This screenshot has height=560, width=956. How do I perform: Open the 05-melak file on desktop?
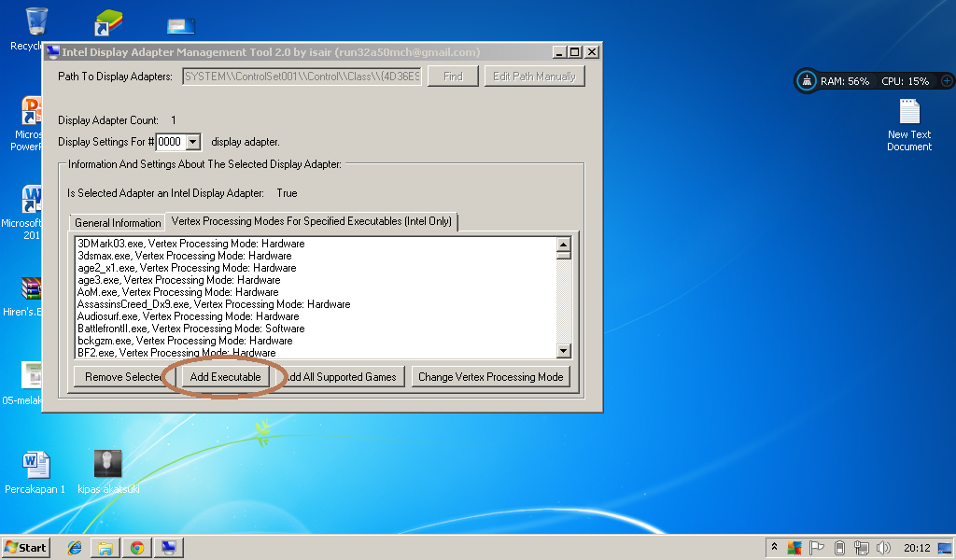[31, 375]
